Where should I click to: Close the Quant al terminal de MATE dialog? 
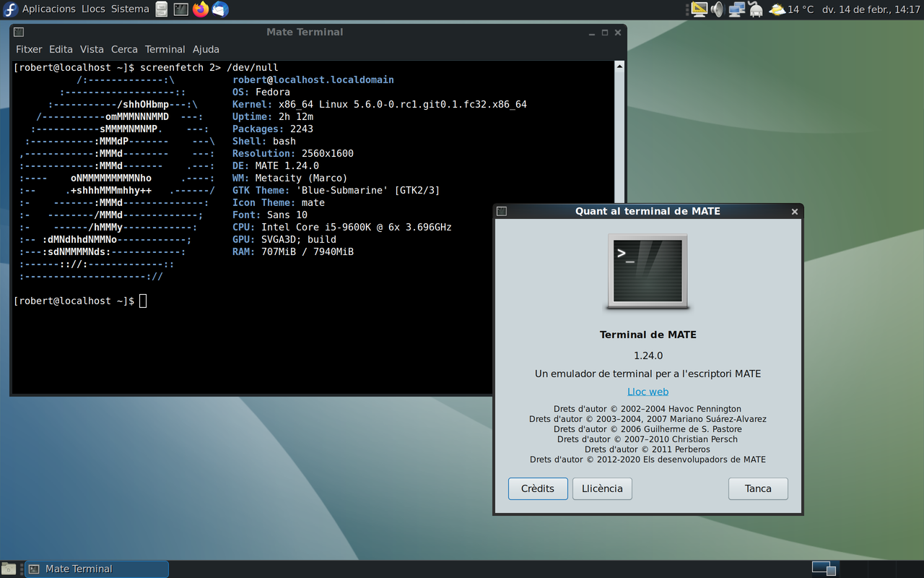(x=794, y=212)
